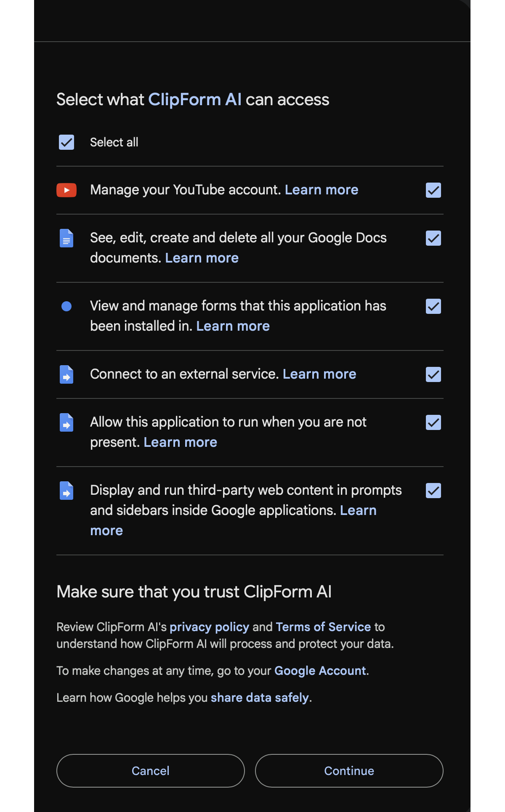The width and height of the screenshot is (505, 812).
Task: Click the Google Docs document icon
Action: click(x=66, y=238)
